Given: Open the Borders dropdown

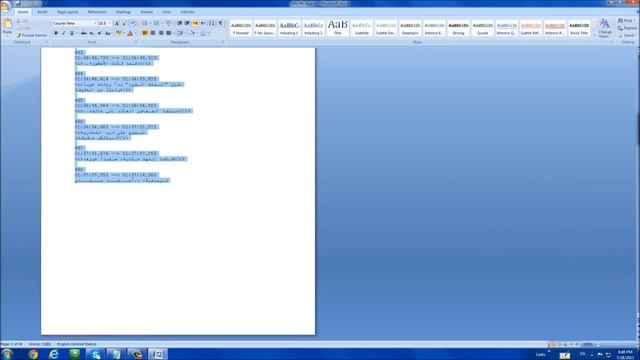Looking at the screenshot, I should (204, 33).
